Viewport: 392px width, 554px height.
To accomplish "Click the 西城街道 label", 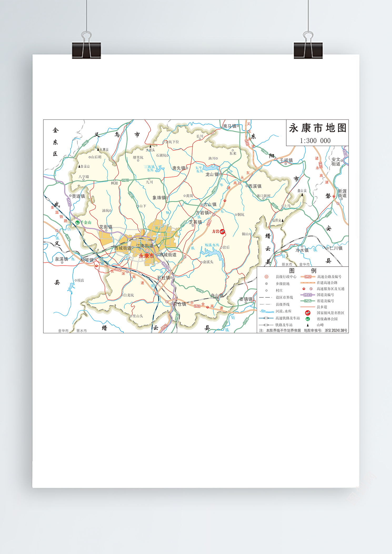I will 123,248.
